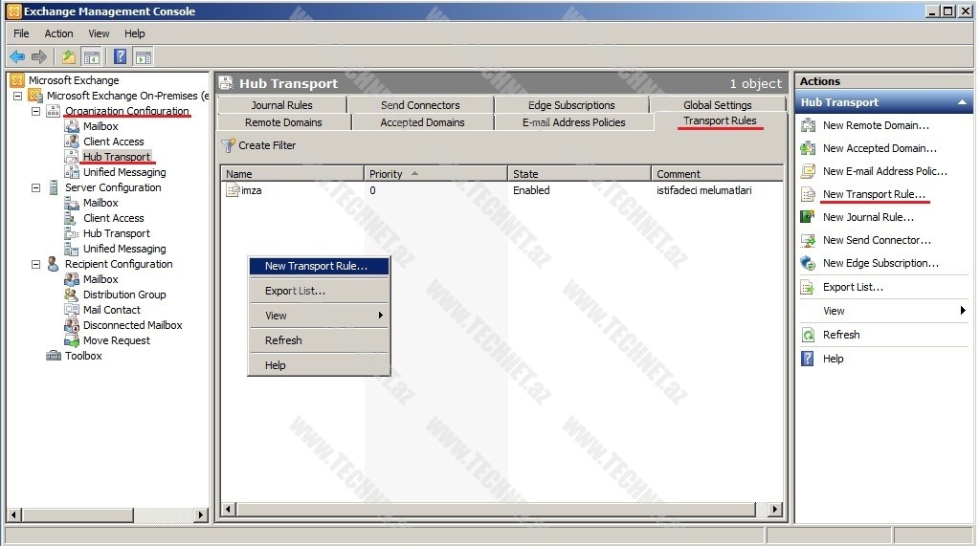This screenshot has width=980, height=546.
Task: Select the Toolbox tree item
Action: coord(83,356)
